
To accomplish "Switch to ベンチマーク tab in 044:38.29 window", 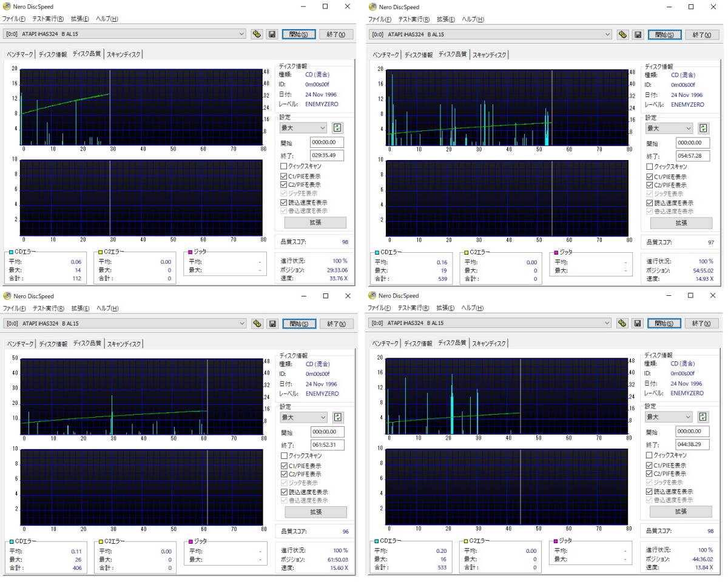I will point(386,343).
